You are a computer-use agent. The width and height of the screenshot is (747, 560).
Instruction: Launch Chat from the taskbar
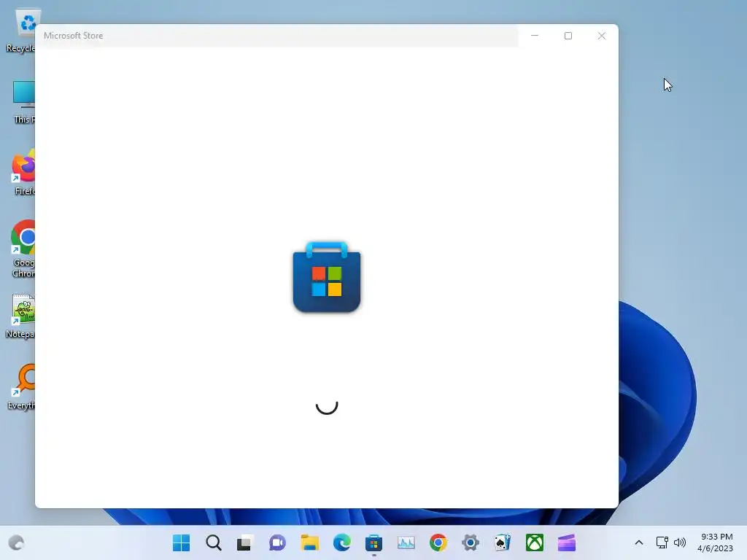[x=277, y=542]
